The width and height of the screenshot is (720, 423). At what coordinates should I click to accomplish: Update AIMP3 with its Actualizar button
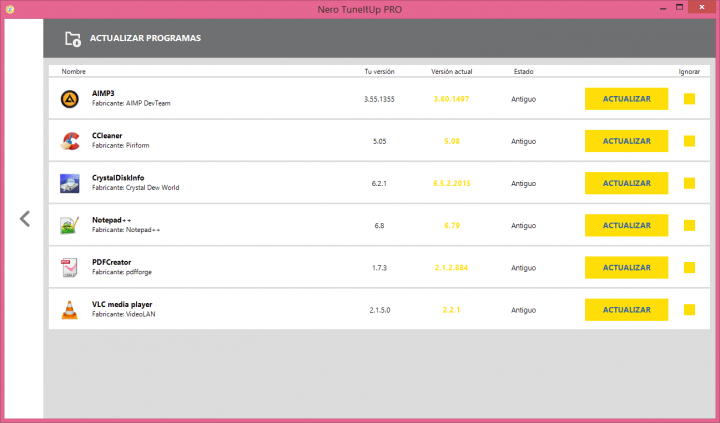[626, 99]
